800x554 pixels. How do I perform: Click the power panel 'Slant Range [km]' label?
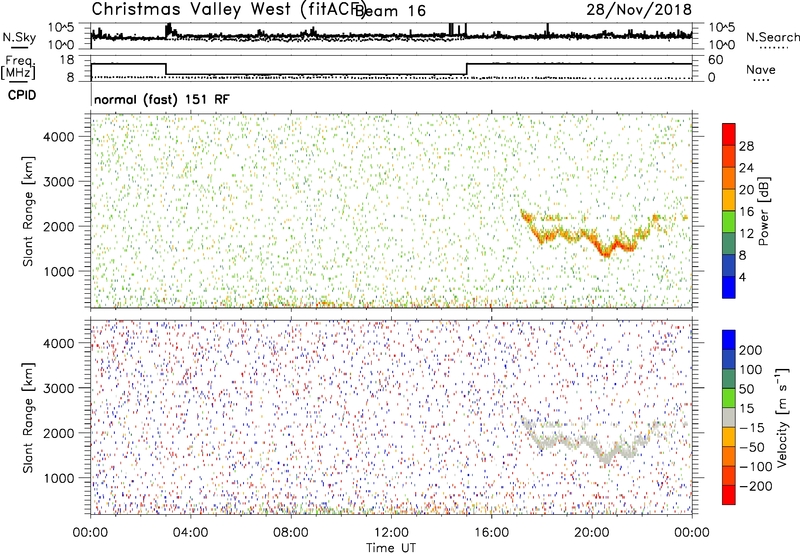(28, 211)
